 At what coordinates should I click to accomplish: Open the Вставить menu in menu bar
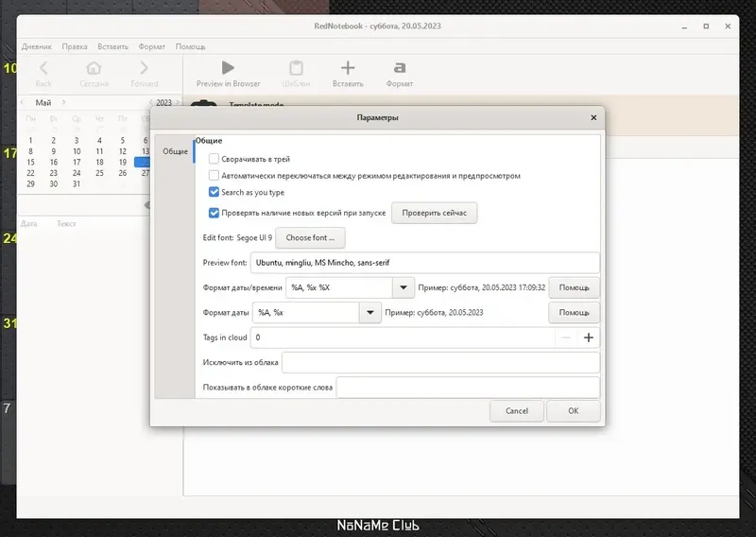tap(112, 46)
